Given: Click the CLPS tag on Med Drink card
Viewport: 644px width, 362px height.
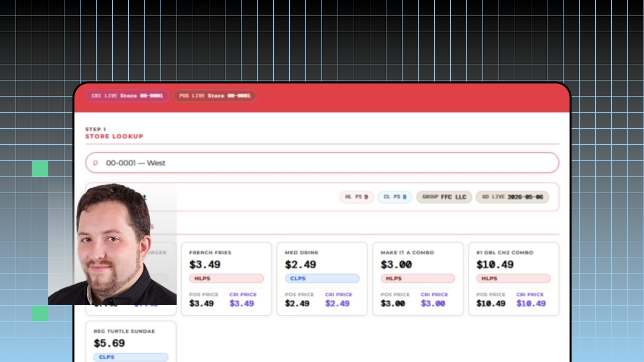Looking at the screenshot, I should tap(322, 279).
